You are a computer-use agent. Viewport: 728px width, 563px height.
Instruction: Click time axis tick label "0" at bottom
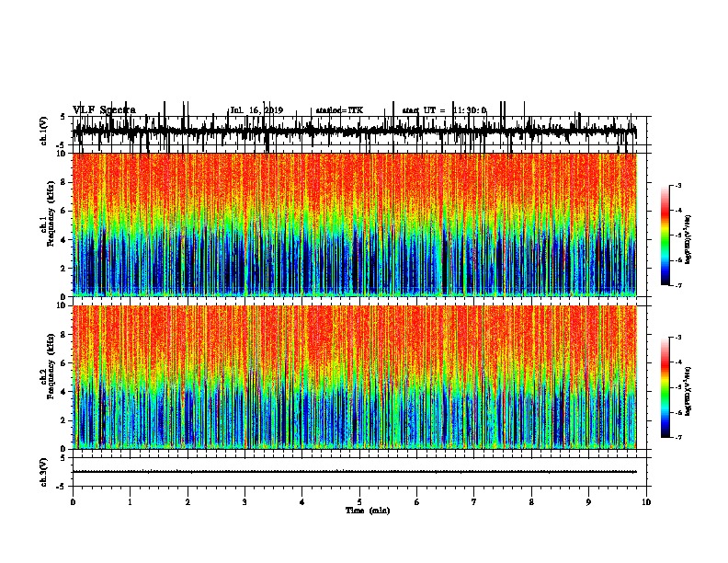coord(73,501)
